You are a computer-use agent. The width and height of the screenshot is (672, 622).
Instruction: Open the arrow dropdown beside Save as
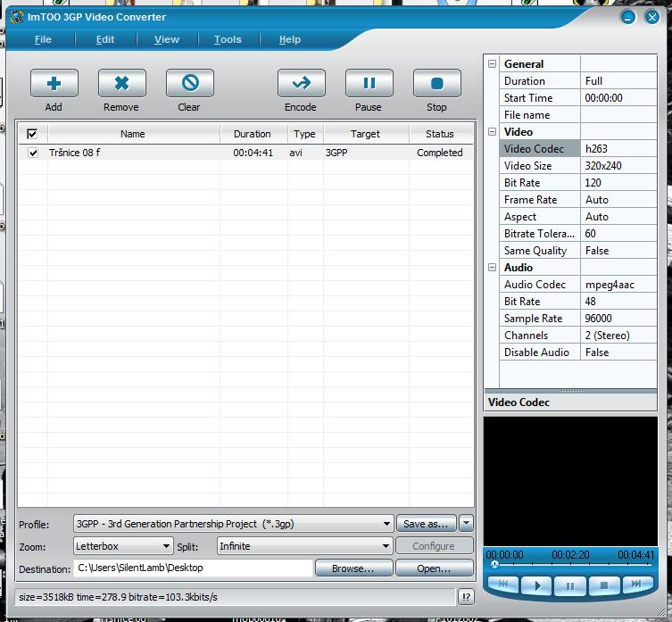pyautogui.click(x=466, y=524)
